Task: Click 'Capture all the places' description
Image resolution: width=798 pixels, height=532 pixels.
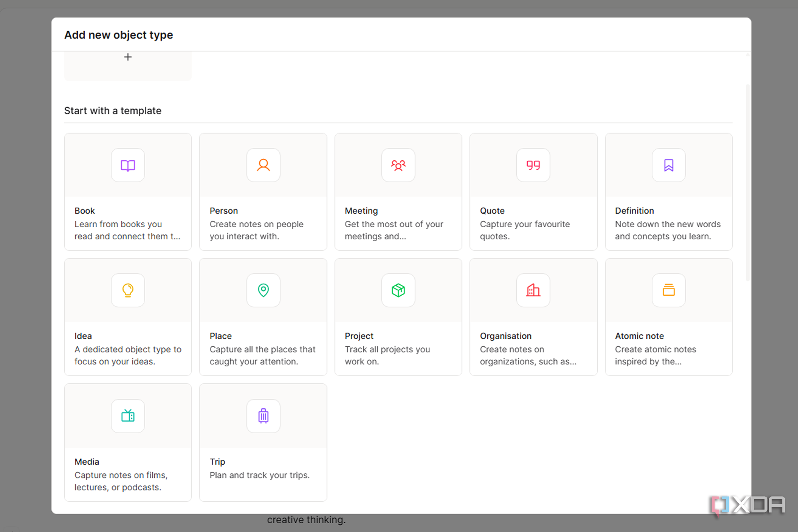Action: click(262, 355)
